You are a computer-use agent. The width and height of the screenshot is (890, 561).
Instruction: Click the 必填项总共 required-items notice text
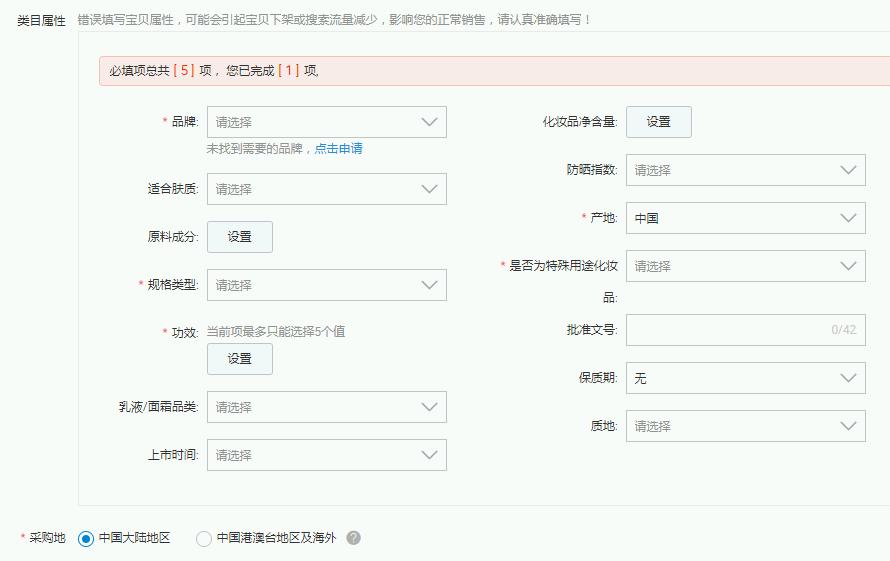coord(214,70)
